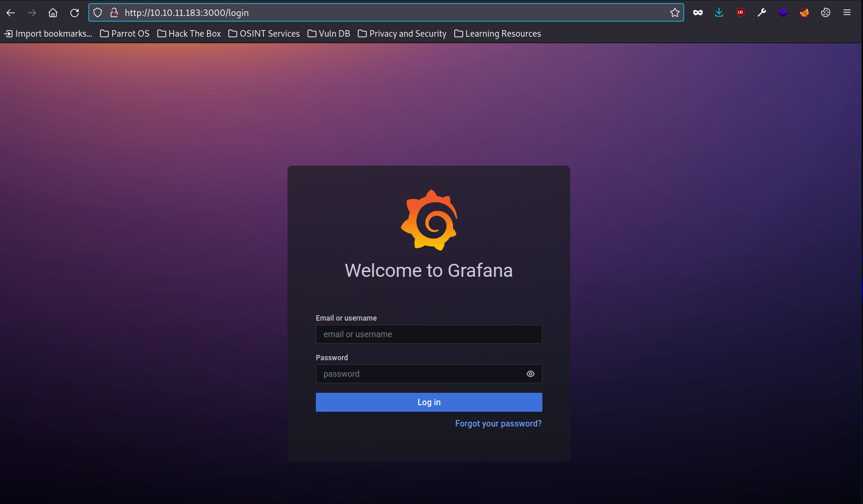
Task: Follow the Forgot your password link
Action: click(x=498, y=424)
